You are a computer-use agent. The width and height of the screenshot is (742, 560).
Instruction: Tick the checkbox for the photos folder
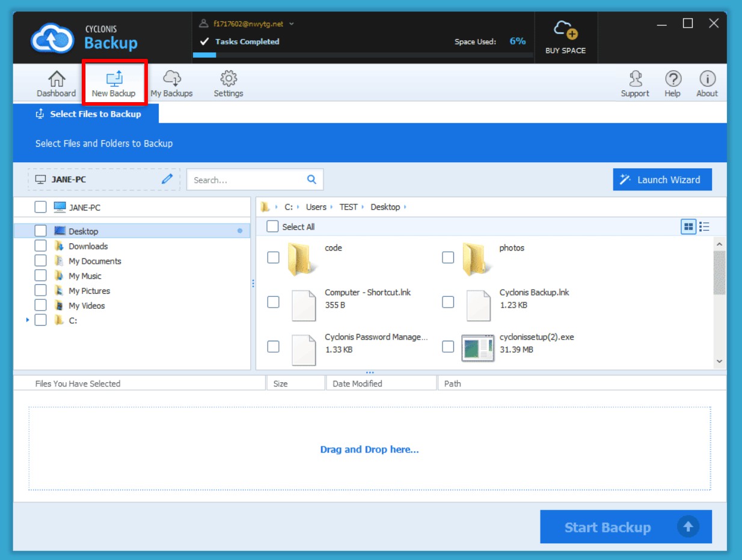tap(448, 258)
